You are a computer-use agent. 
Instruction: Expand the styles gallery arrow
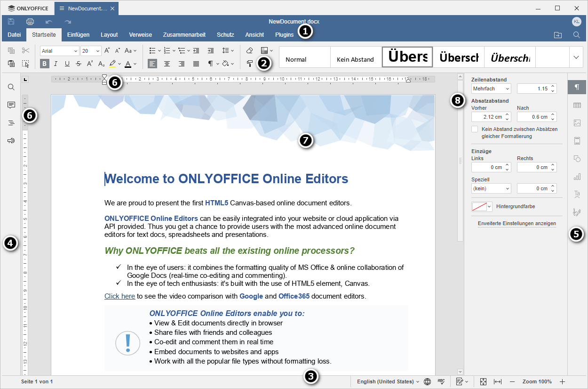[x=577, y=57]
